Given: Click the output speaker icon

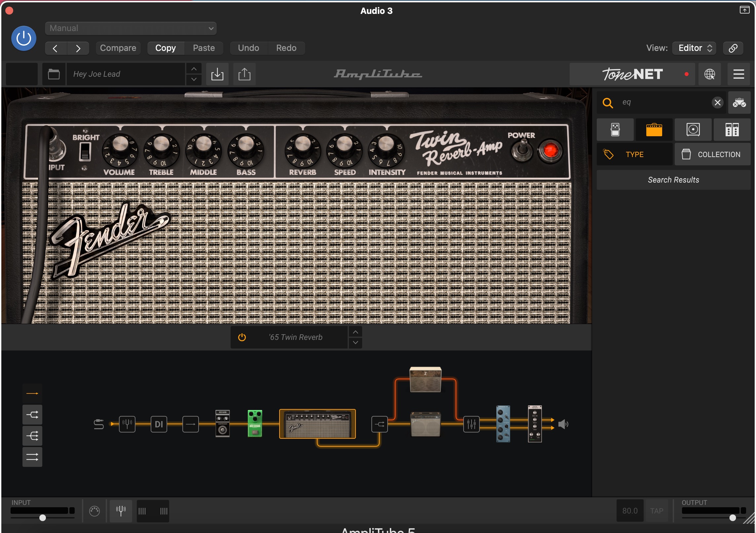Looking at the screenshot, I should click(563, 424).
